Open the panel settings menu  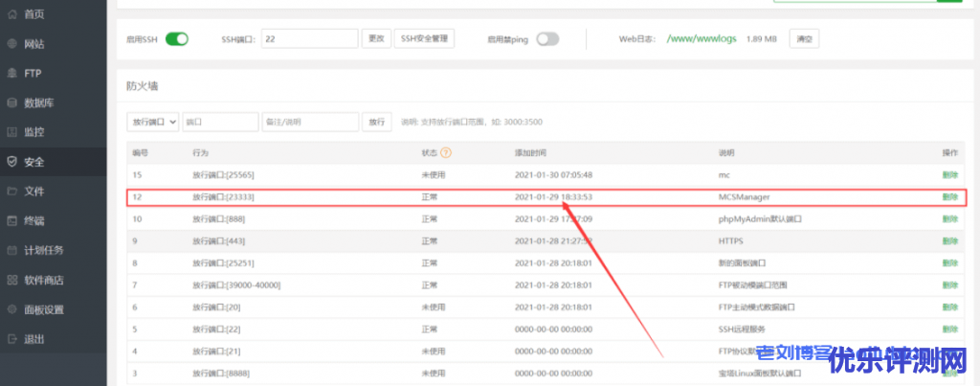(43, 309)
